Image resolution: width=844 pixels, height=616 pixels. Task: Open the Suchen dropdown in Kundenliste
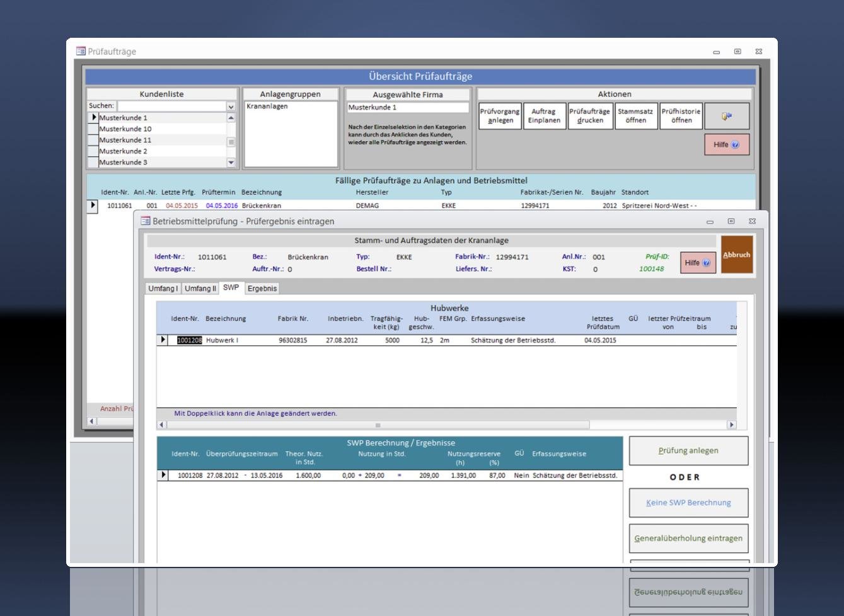click(x=231, y=106)
